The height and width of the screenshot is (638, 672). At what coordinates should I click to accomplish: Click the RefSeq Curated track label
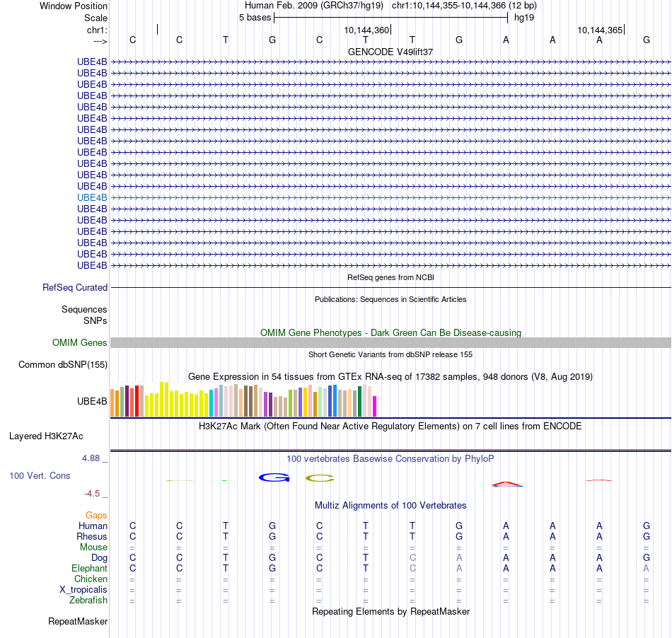(x=75, y=287)
